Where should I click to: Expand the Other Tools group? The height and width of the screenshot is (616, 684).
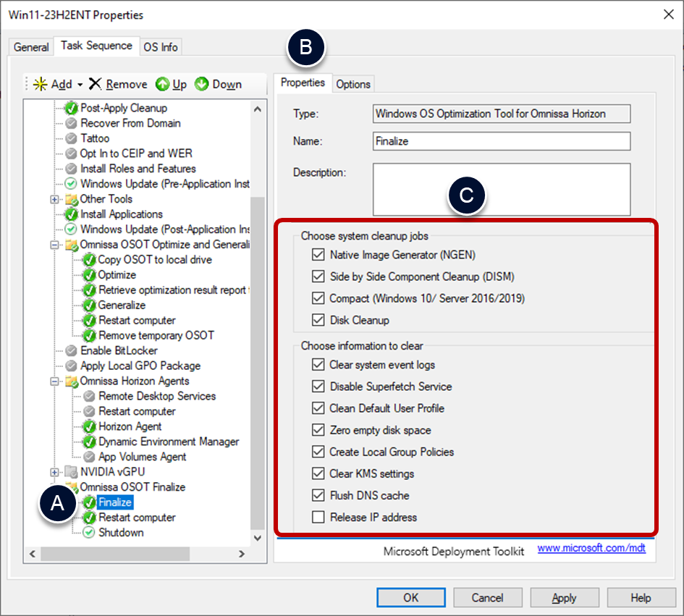[54, 199]
